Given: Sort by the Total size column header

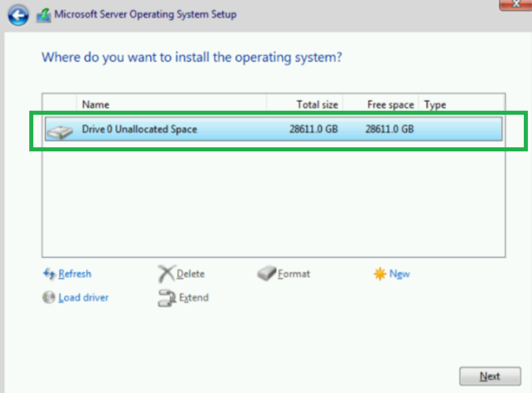Looking at the screenshot, I should point(304,104).
